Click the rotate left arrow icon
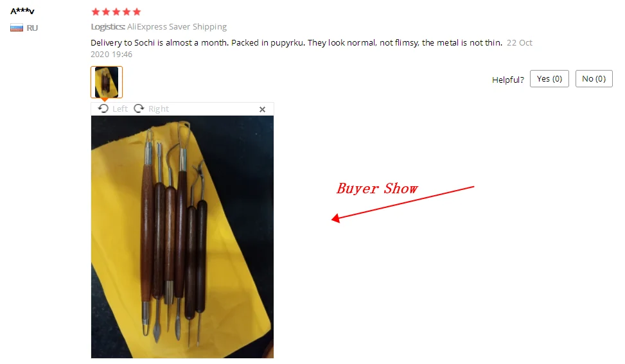The width and height of the screenshot is (625, 364). [x=103, y=108]
